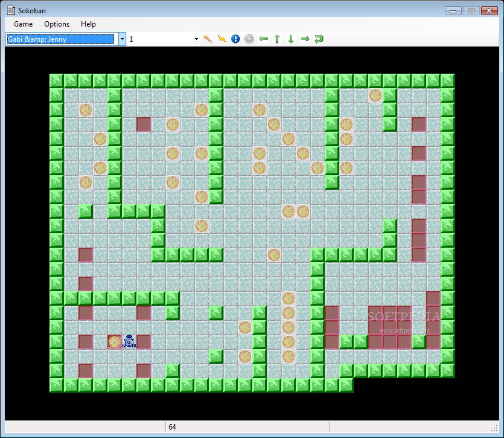Undo move with the curved green arrow
This screenshot has width=504, height=438.
click(319, 39)
